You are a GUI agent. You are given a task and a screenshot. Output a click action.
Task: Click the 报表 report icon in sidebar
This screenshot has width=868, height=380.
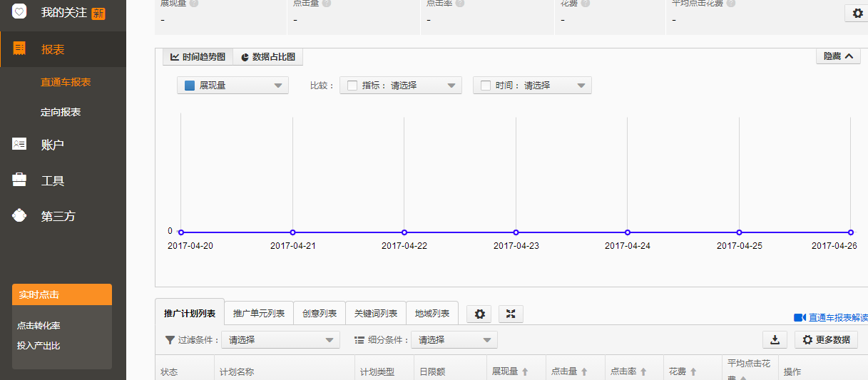(x=20, y=49)
